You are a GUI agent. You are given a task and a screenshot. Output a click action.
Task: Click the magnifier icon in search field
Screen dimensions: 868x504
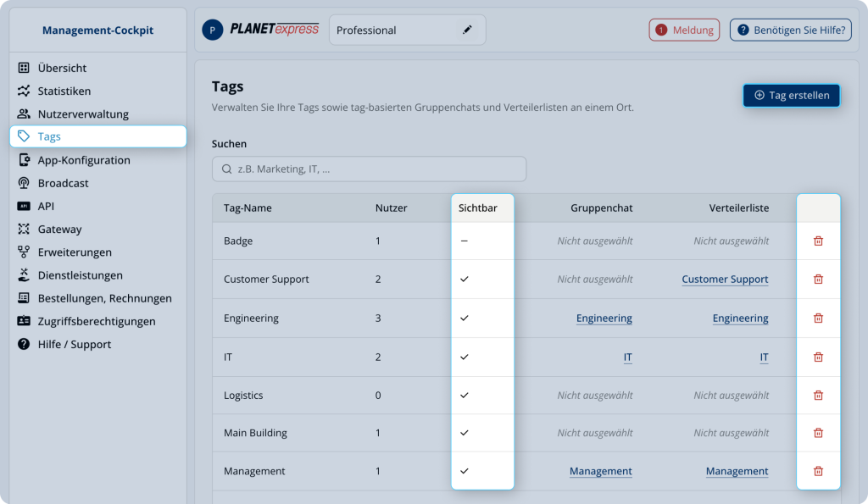click(x=226, y=169)
